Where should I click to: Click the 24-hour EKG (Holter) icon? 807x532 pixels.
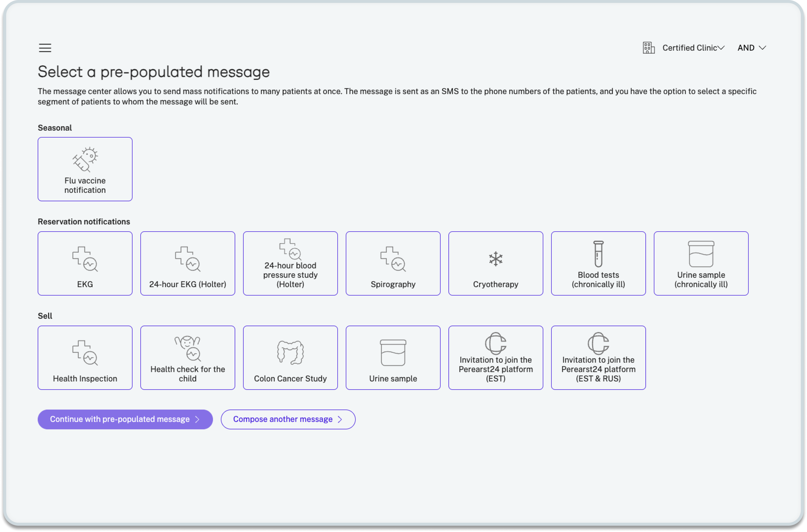coord(188,259)
